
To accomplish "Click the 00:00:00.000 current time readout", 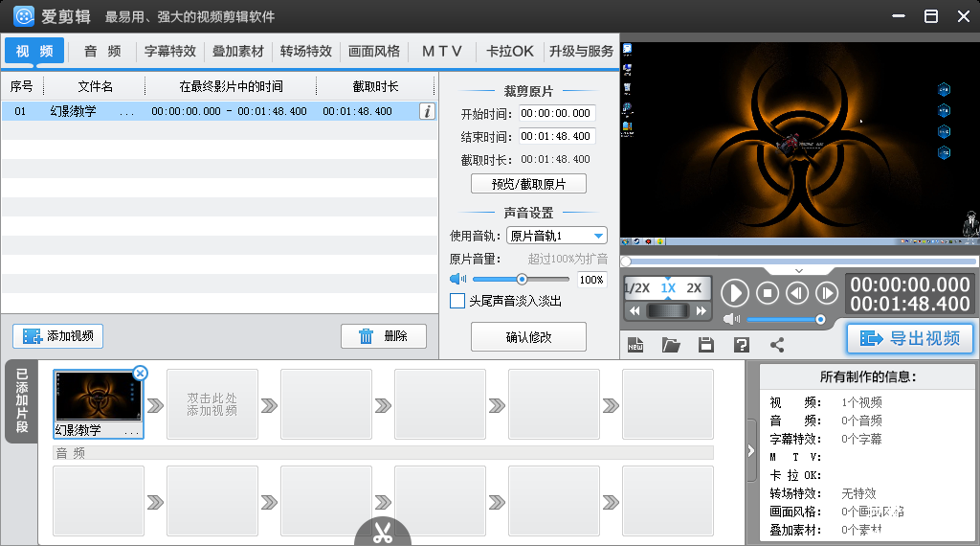I will (x=910, y=284).
